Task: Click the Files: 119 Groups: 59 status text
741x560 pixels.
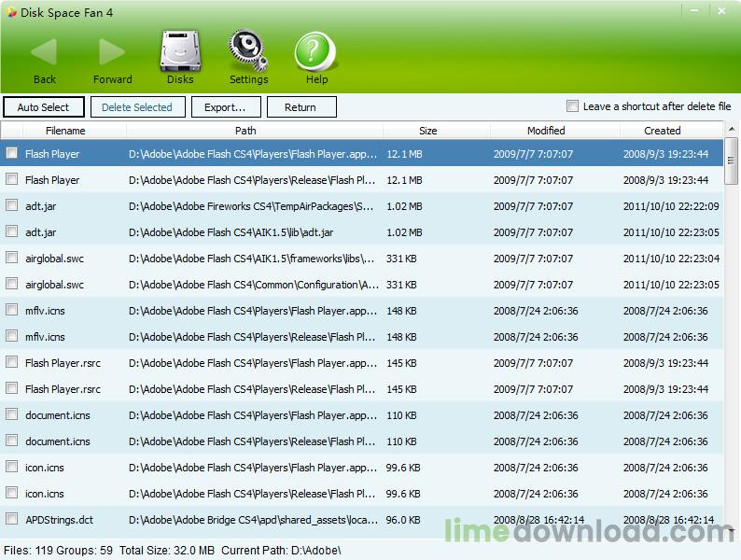Action: [58, 551]
